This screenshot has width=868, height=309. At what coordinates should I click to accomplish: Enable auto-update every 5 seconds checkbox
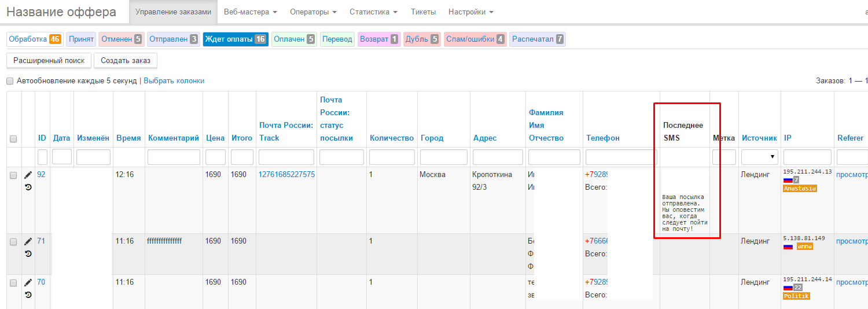point(10,81)
